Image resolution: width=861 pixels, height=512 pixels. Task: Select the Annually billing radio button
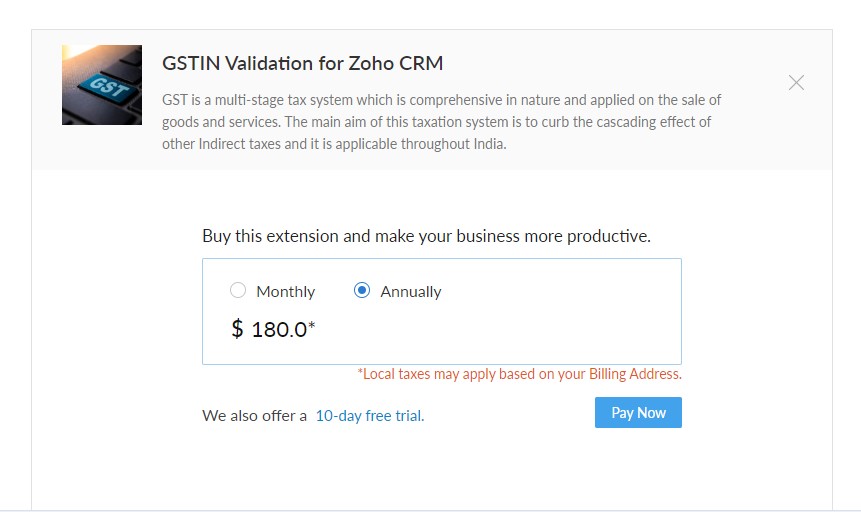pyautogui.click(x=362, y=291)
